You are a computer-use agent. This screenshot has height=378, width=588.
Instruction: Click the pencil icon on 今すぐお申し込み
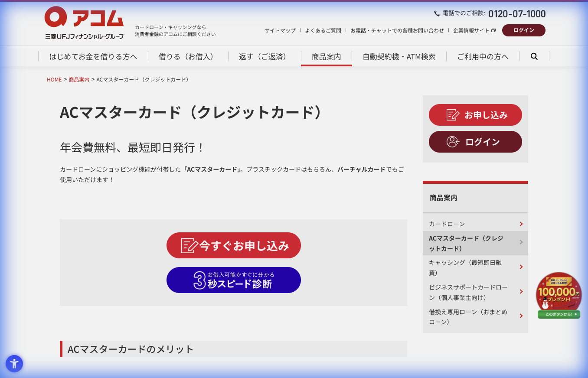tap(188, 245)
